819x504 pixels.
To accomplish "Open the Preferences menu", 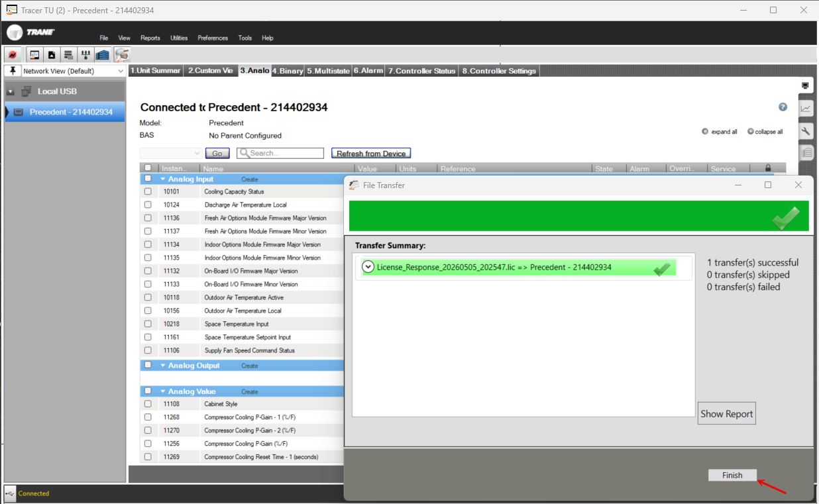I will coord(213,38).
